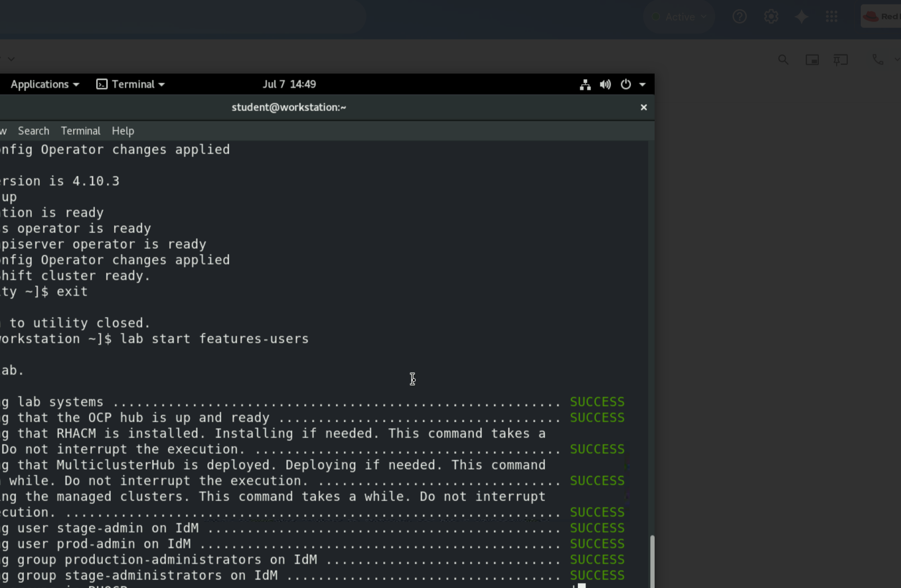Click the network connection status icon
The width and height of the screenshot is (901, 588).
(585, 84)
